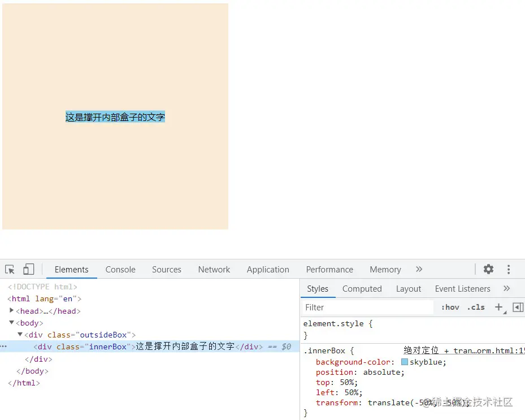Select the Computed sidebar tab
Viewport: 525px width, 420px height.
[362, 289]
